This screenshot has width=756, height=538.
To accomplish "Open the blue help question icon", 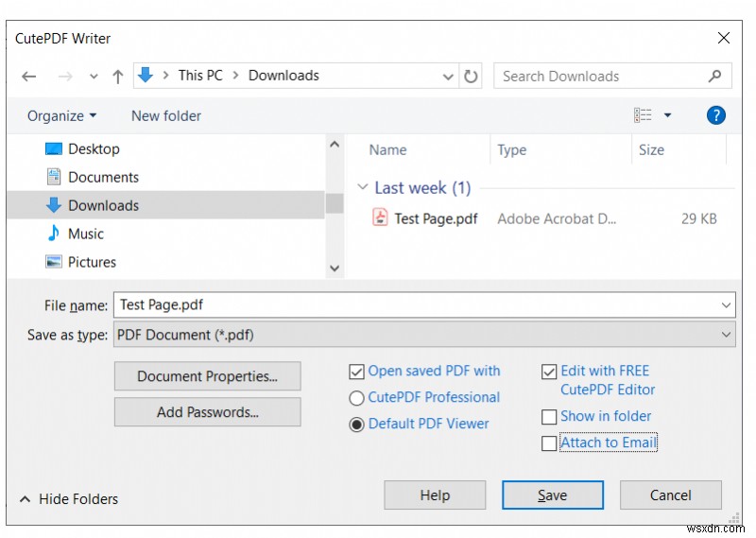I will (x=716, y=115).
